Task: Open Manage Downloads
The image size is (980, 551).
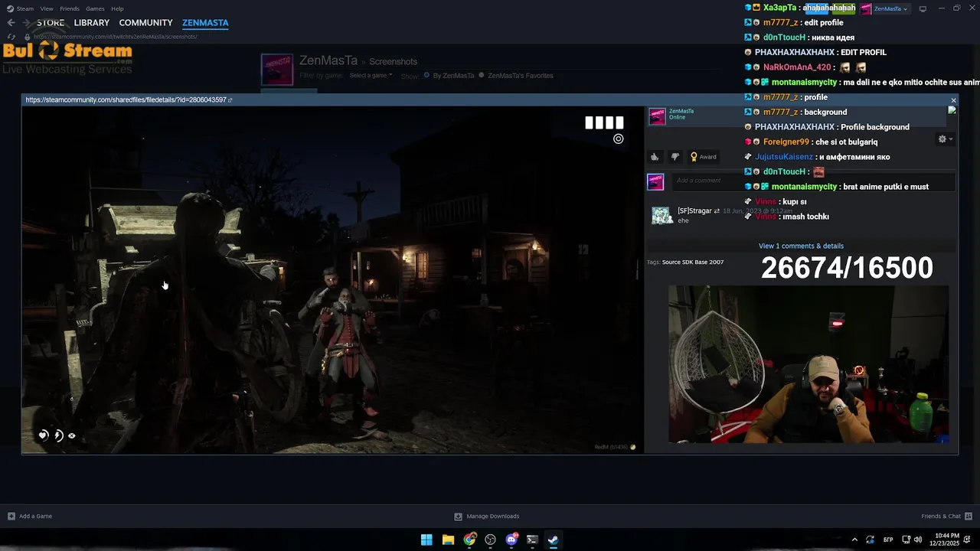Action: pos(486,516)
